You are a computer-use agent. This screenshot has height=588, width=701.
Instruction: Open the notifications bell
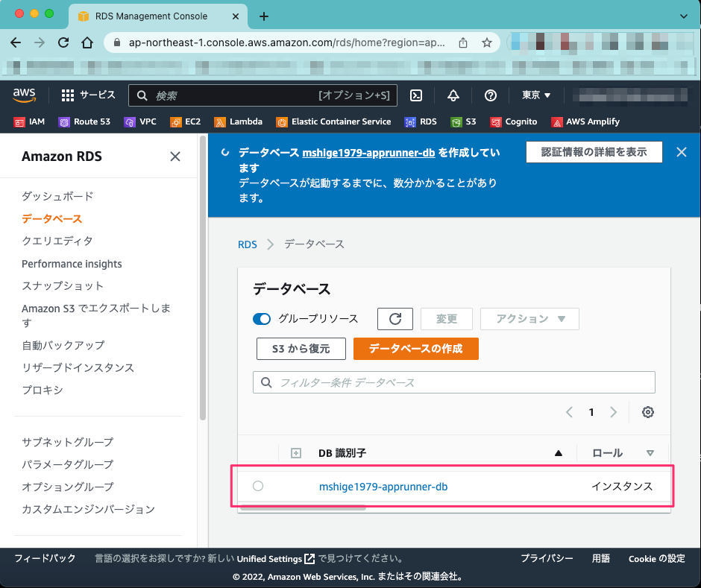click(x=453, y=95)
